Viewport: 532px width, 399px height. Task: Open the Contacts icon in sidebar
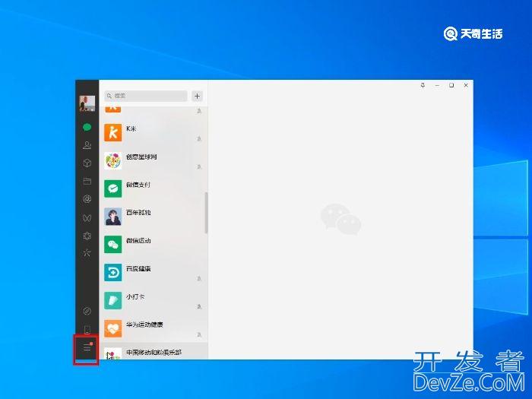(87, 145)
